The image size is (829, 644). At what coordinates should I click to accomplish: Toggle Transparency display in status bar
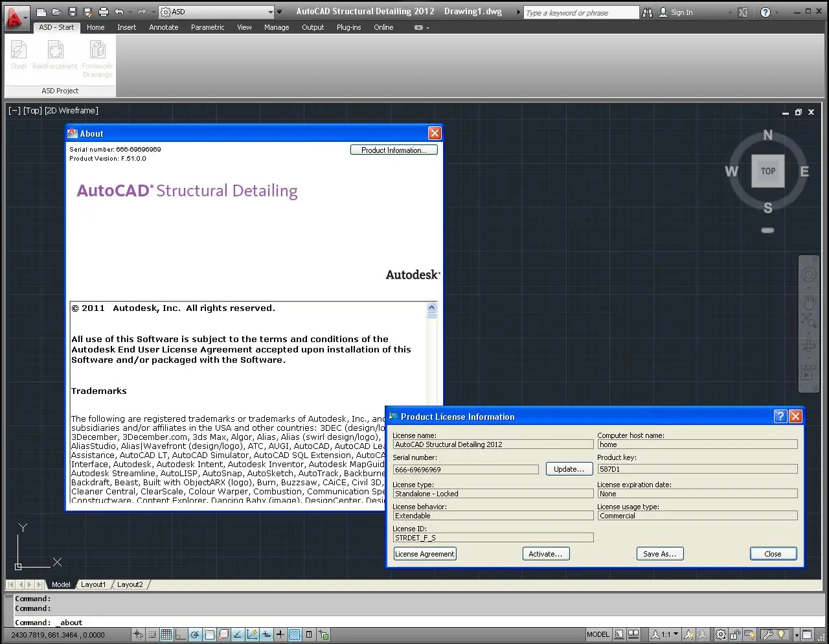(x=295, y=634)
